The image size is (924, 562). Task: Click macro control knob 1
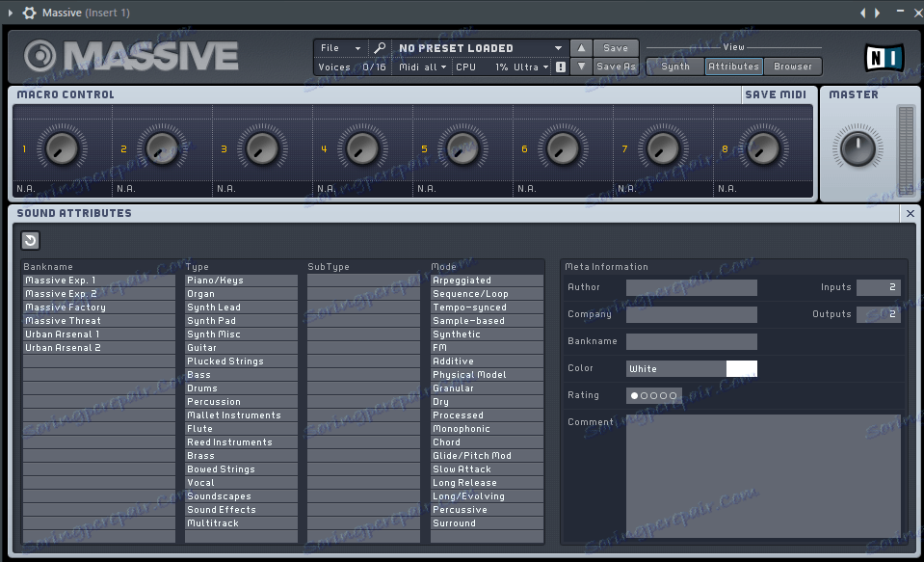tap(62, 148)
